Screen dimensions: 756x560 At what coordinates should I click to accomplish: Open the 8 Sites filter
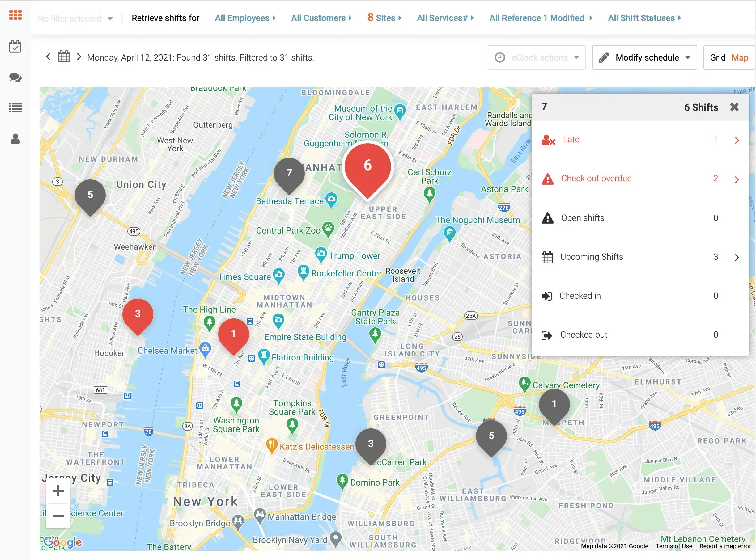[x=384, y=18]
